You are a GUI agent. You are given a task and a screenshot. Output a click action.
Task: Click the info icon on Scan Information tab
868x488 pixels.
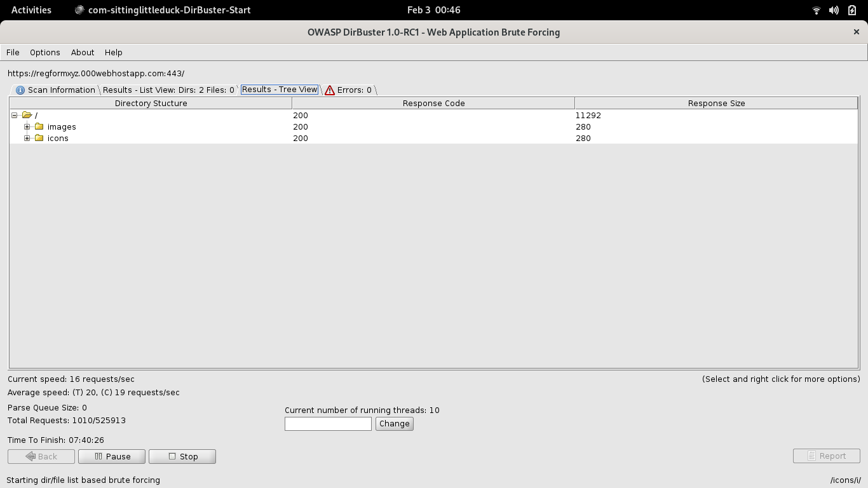pyautogui.click(x=20, y=90)
